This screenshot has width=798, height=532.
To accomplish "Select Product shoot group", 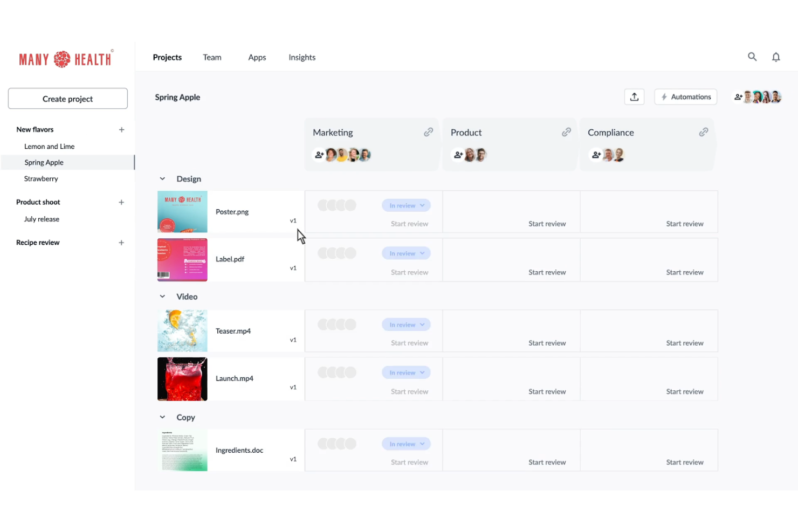I will click(x=38, y=202).
